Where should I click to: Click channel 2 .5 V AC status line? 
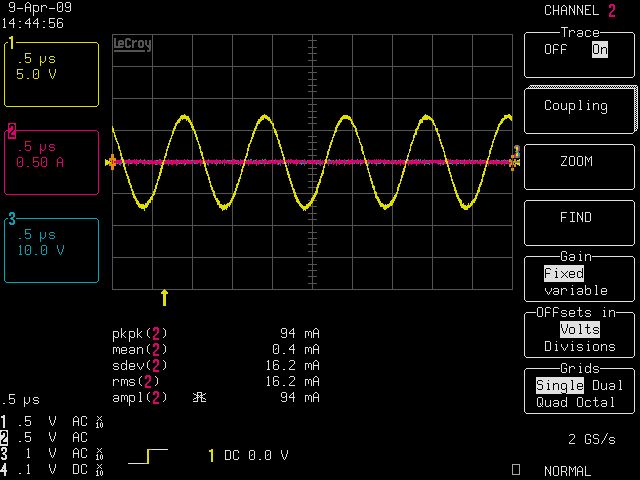(44, 438)
